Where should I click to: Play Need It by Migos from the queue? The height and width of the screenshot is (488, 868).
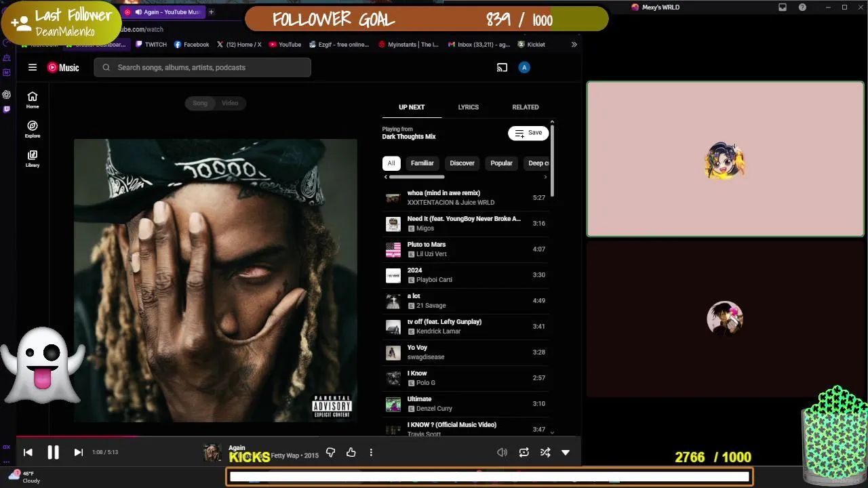(x=465, y=223)
